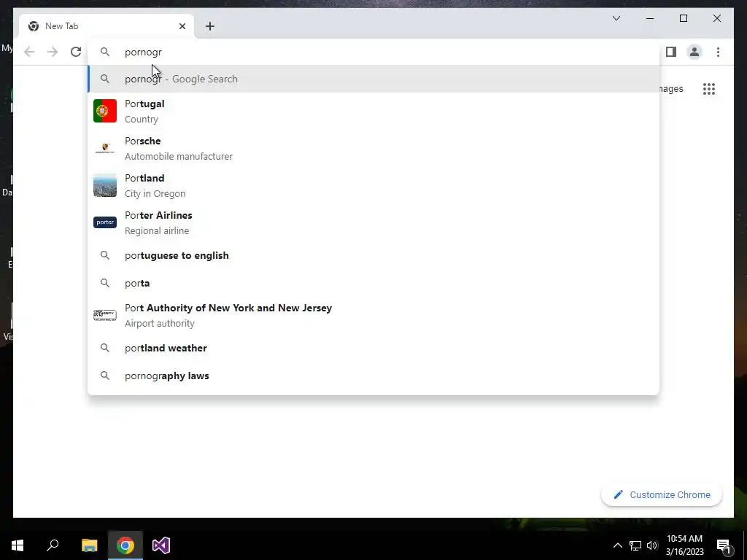Screen dimensions: 747x560
Task: Click the volume speaker tray icon
Action: coord(652,545)
